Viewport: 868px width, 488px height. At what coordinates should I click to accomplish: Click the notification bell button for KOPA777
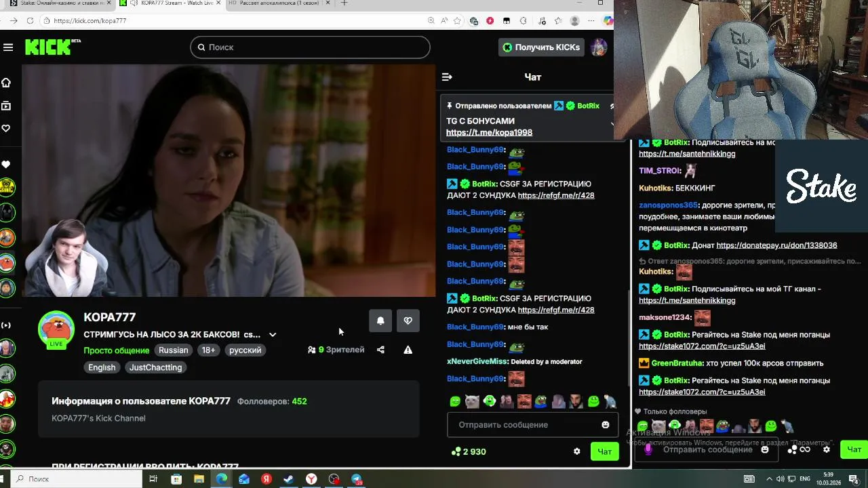coord(380,321)
